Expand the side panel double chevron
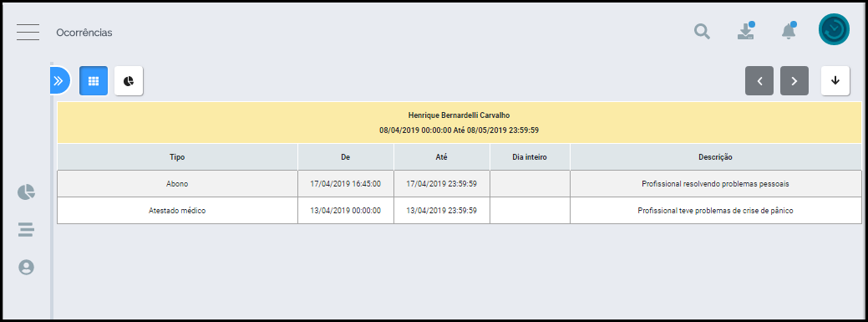Viewport: 868px width, 322px height. coord(59,81)
